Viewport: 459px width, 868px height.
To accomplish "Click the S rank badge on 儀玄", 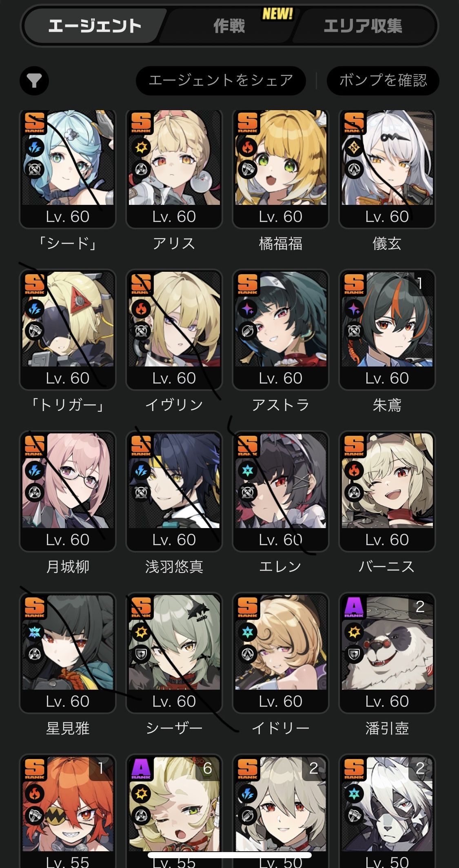I will point(354,122).
